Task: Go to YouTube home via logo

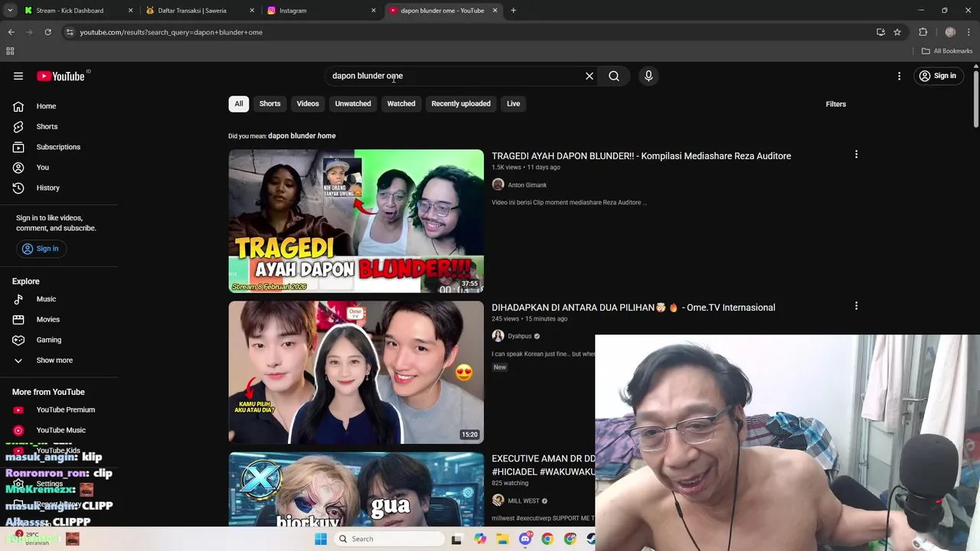Action: click(x=60, y=76)
